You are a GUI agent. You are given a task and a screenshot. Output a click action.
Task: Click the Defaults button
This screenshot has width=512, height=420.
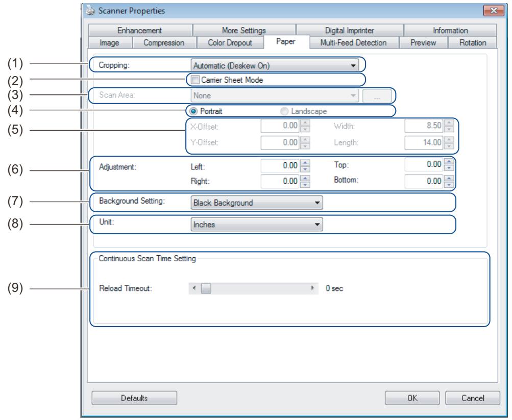(134, 398)
